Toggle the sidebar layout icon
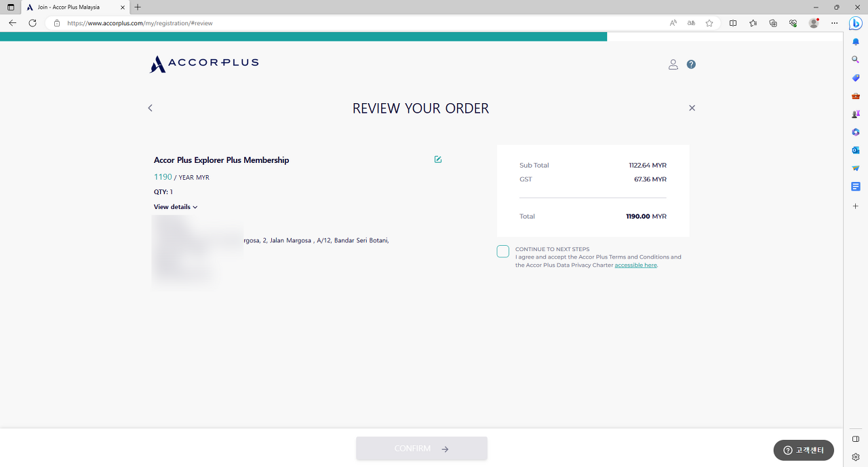Image resolution: width=868 pixels, height=467 pixels. tap(856, 439)
